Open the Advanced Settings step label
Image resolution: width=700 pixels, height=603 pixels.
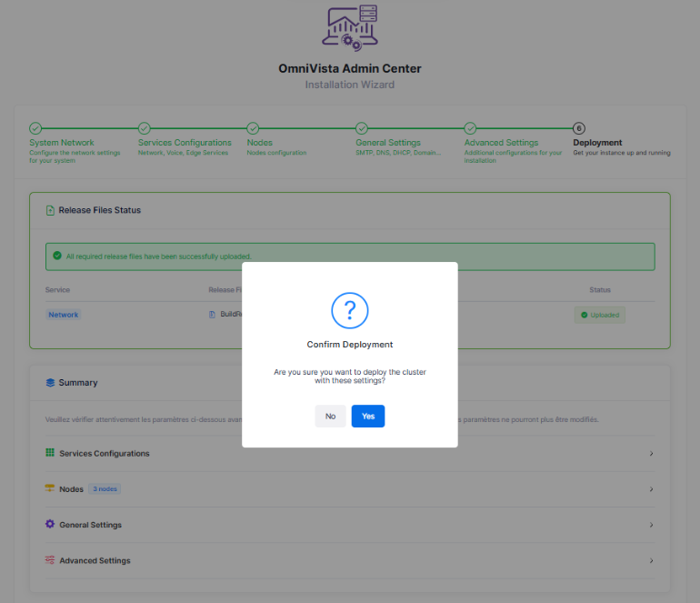pos(501,143)
